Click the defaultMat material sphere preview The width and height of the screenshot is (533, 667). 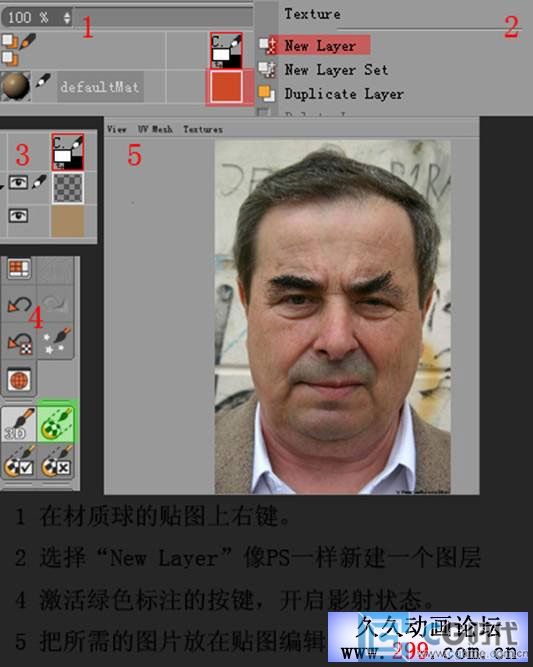(x=16, y=86)
